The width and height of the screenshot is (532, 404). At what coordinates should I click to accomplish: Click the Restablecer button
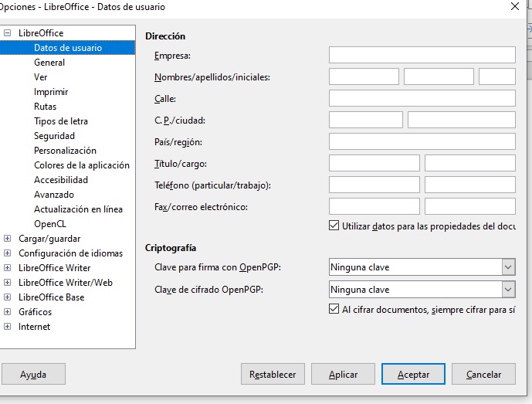(x=273, y=374)
